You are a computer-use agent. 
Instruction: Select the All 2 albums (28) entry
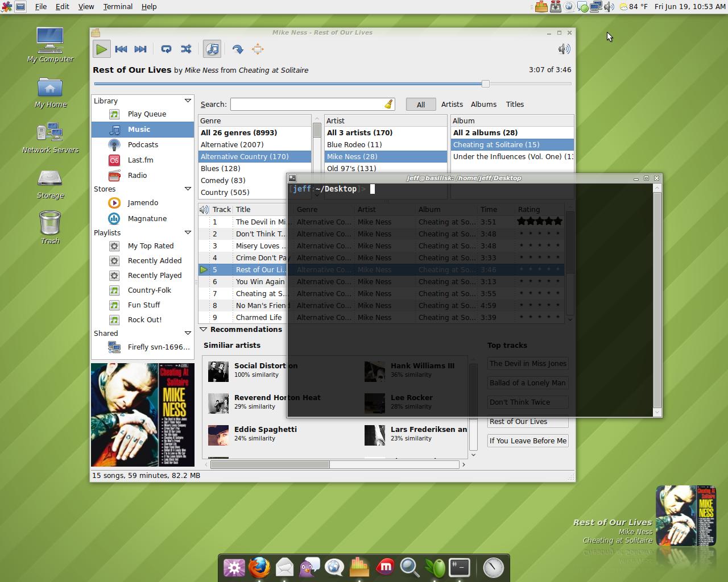click(512, 132)
